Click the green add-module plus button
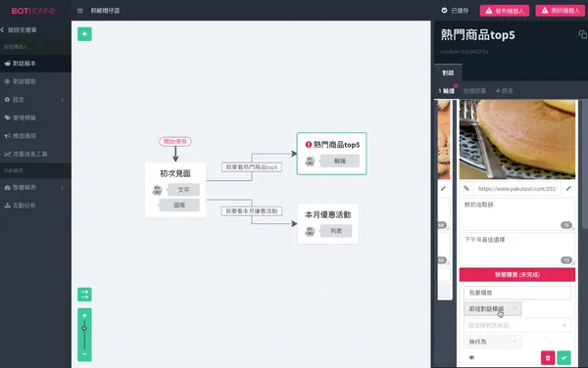Viewport: 588px width, 368px height. coord(84,34)
